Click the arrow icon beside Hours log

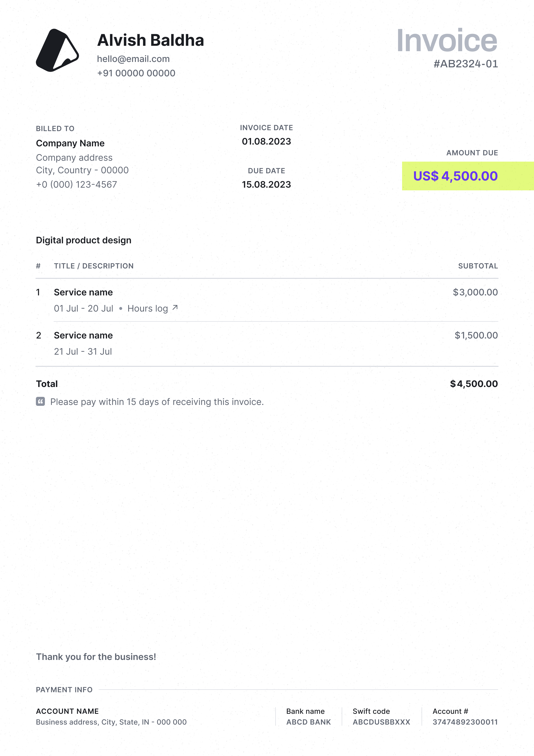point(175,308)
